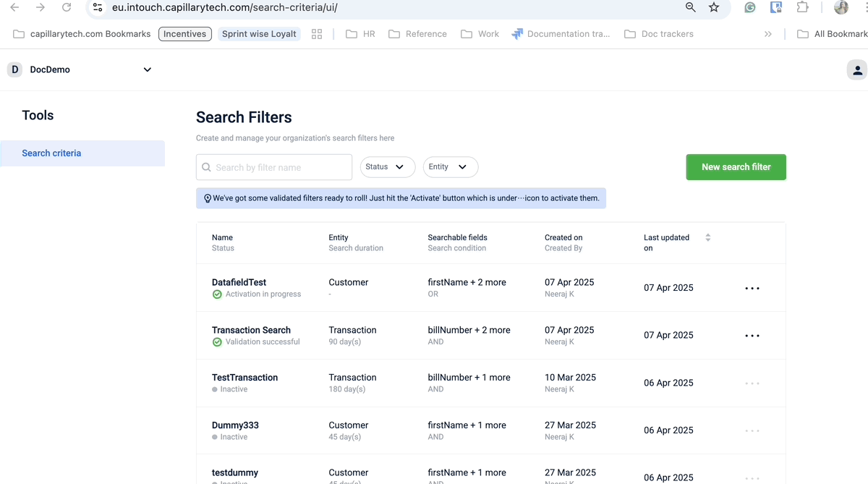Open the Dummy333 filter
The width and height of the screenshot is (868, 484).
(235, 425)
